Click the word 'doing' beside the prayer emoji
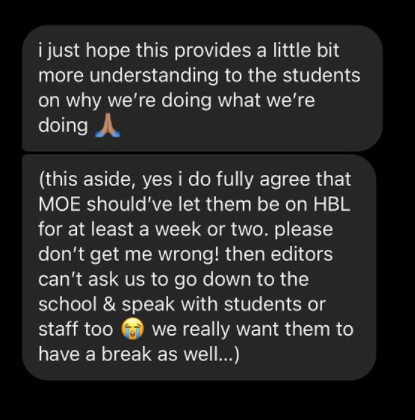This screenshot has height=420, width=415. tap(63, 126)
